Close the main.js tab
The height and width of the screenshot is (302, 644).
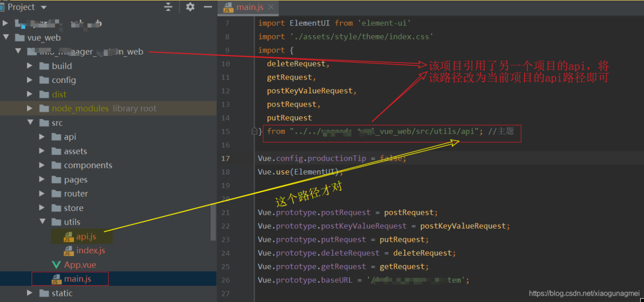pyautogui.click(x=271, y=7)
